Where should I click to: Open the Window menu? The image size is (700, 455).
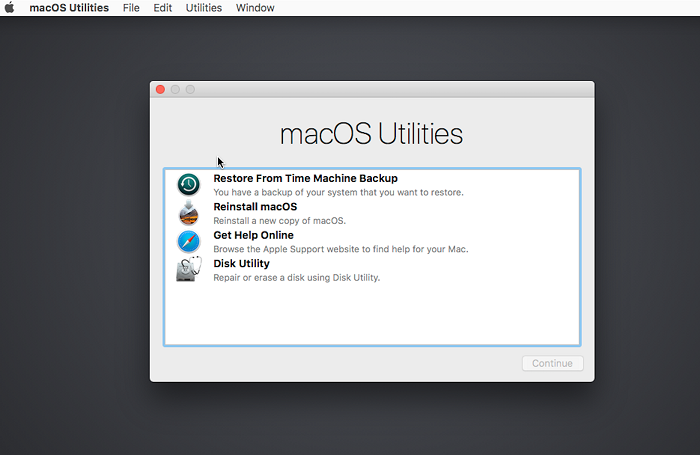255,8
